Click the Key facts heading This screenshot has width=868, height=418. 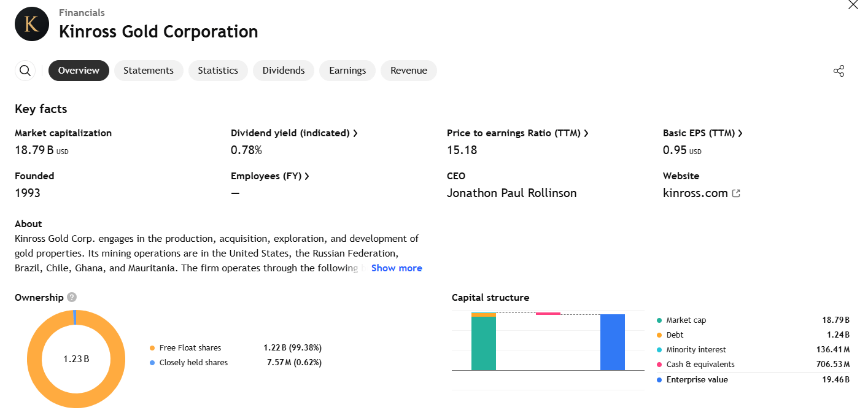[x=41, y=109]
